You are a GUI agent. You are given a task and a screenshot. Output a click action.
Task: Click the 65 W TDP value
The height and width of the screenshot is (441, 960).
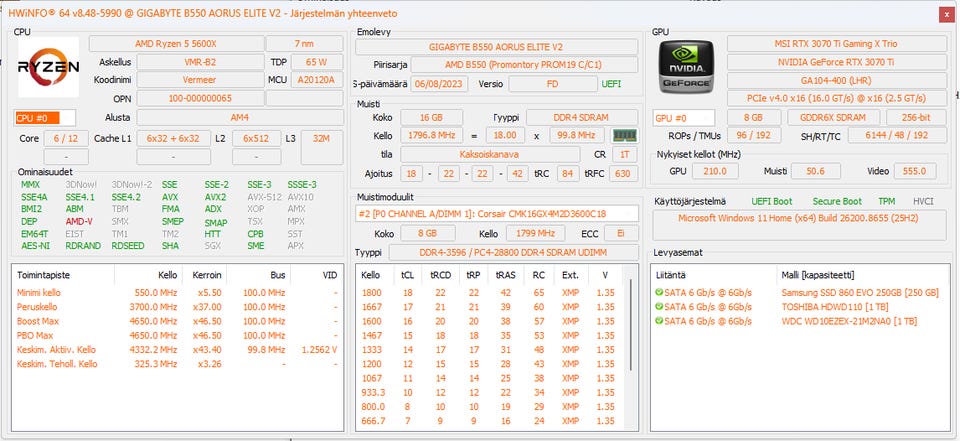[x=317, y=62]
